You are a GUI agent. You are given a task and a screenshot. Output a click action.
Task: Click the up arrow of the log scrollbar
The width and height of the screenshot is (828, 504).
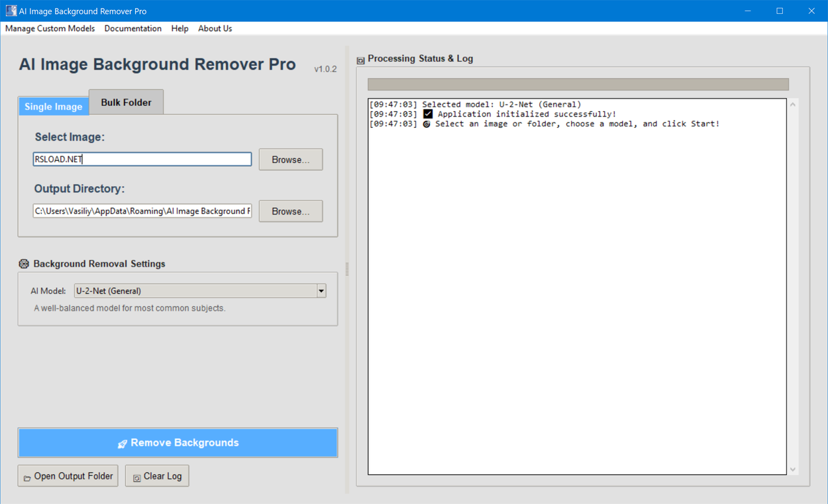pos(793,103)
